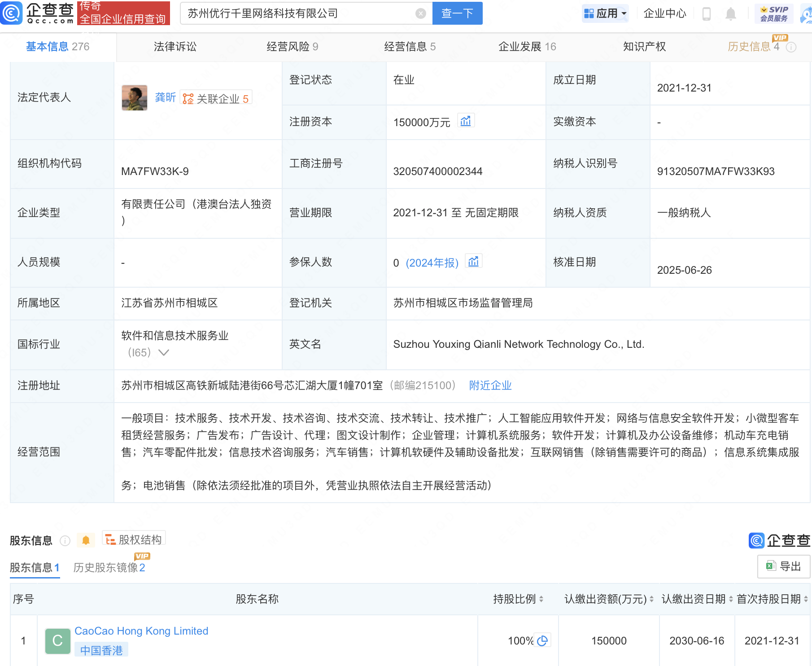Click the 苏州市相城区市场监督管理局 text
This screenshot has width=812, height=666.
pyautogui.click(x=463, y=303)
